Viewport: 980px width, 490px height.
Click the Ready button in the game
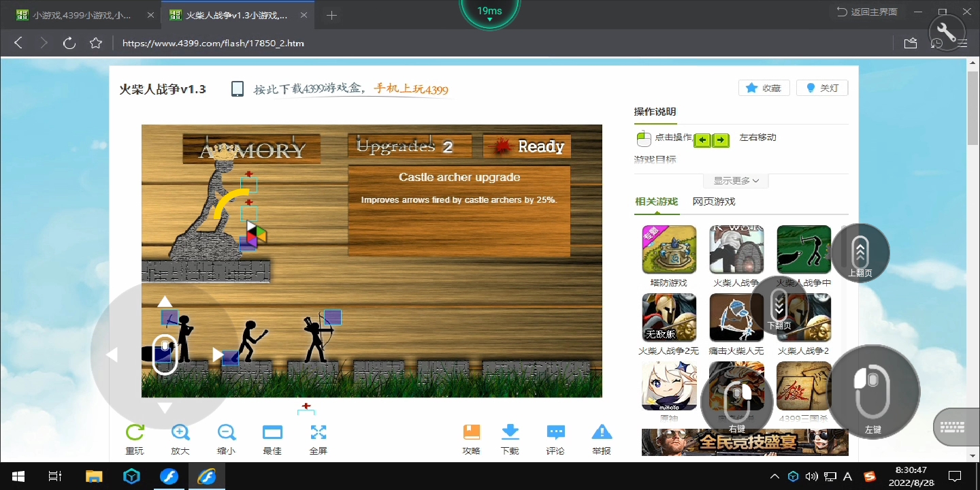[x=527, y=146]
